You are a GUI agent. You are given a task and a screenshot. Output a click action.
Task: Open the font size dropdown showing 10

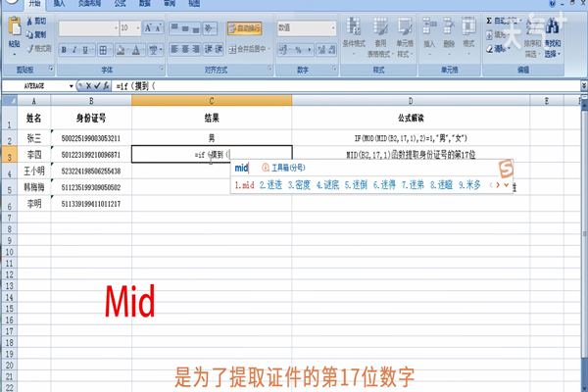[x=138, y=28]
